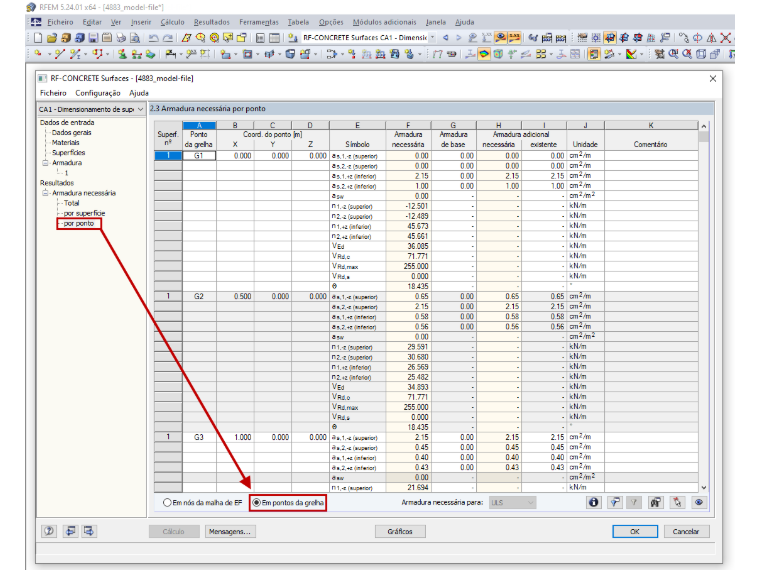This screenshot has width=760, height=570.
Task: Open the Tabela menu
Action: (x=298, y=22)
